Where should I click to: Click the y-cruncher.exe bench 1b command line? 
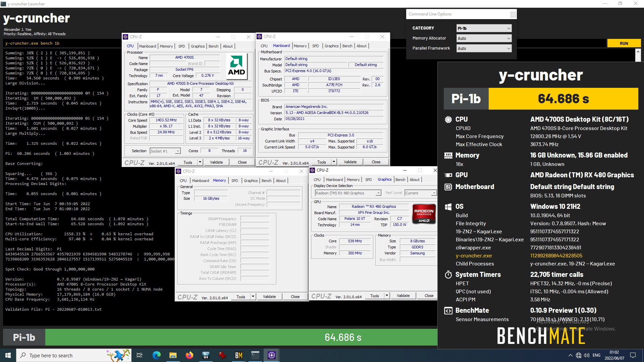32,43
